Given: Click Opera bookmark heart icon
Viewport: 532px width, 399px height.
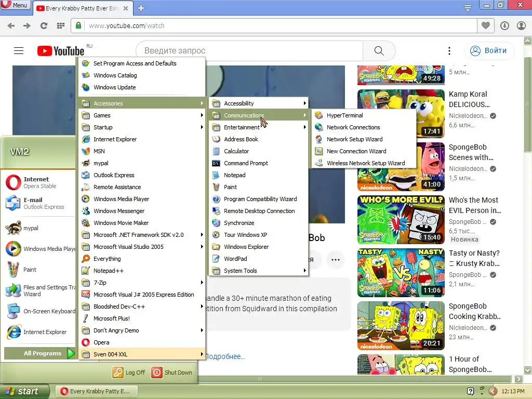Looking at the screenshot, I should click(x=486, y=25).
